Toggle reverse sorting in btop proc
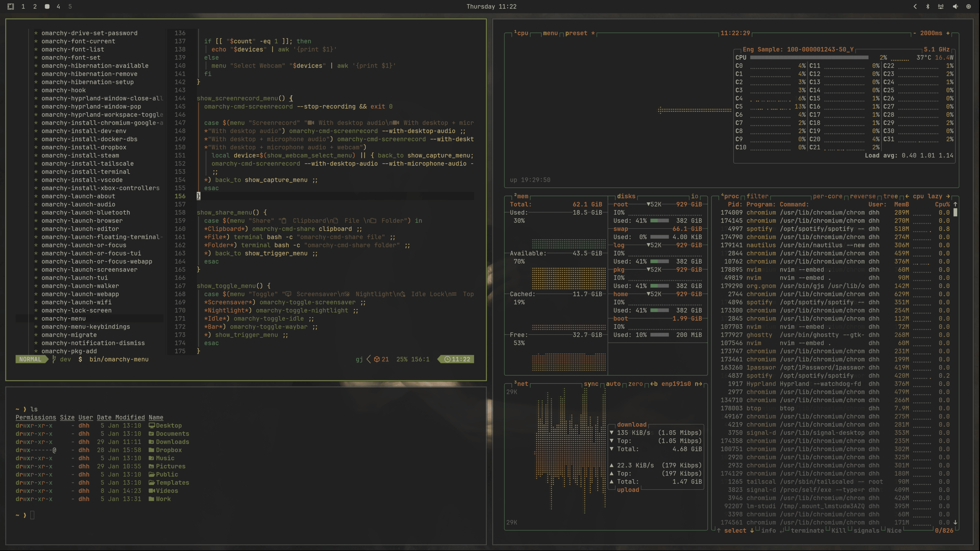Image resolution: width=980 pixels, height=551 pixels. (x=862, y=196)
